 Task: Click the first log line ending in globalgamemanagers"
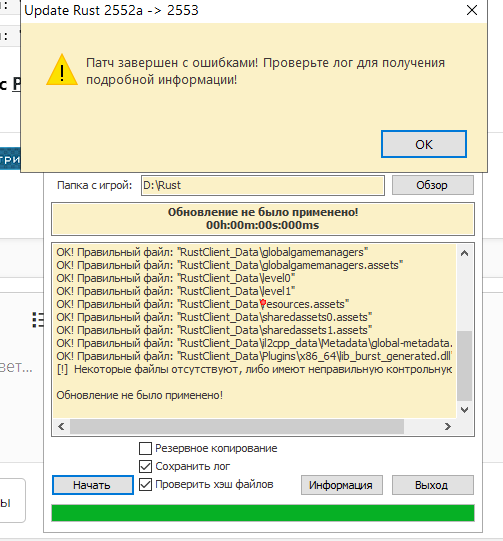pyautogui.click(x=212, y=252)
